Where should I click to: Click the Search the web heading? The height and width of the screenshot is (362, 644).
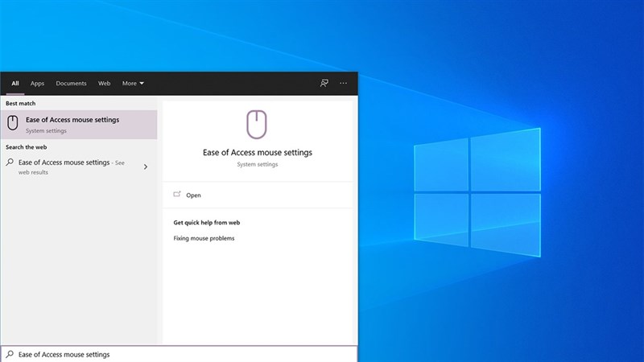coord(27,147)
